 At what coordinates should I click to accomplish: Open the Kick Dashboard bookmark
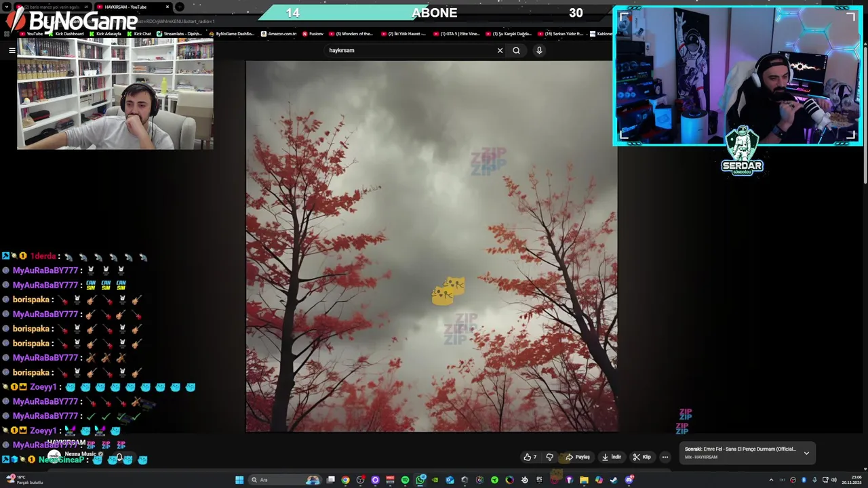[x=66, y=34]
